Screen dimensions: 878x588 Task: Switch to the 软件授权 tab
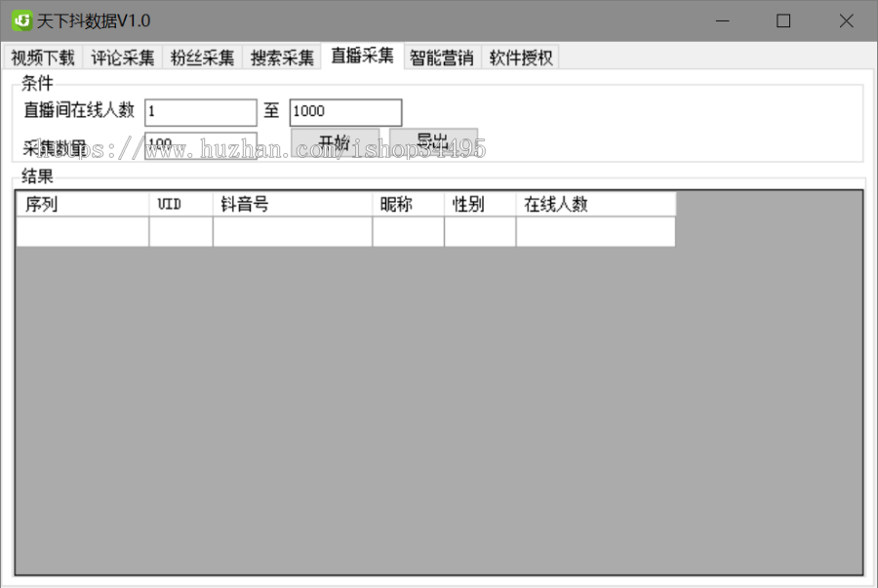pyautogui.click(x=521, y=58)
